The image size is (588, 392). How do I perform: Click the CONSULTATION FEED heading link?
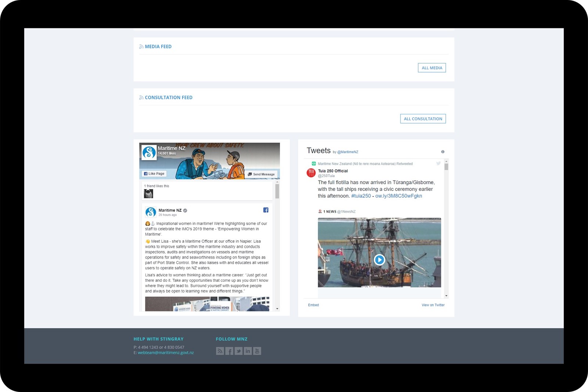(169, 98)
